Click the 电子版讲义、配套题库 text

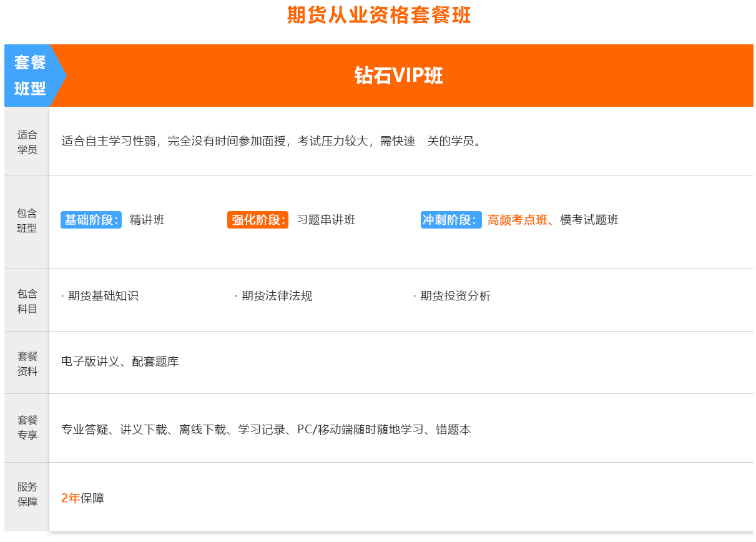(x=120, y=362)
